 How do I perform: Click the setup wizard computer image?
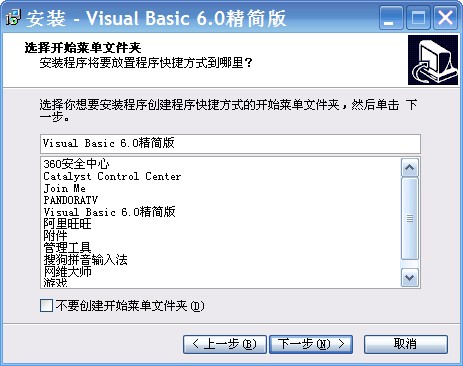pos(433,60)
